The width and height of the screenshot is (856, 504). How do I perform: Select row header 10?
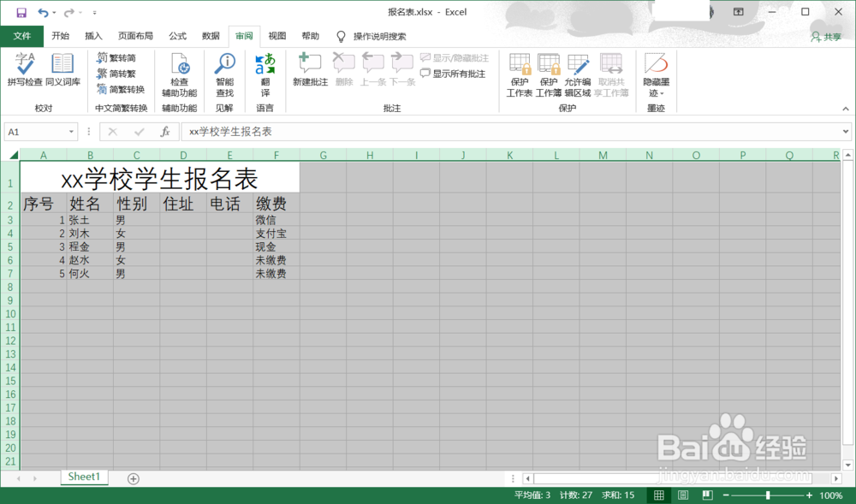(x=10, y=314)
